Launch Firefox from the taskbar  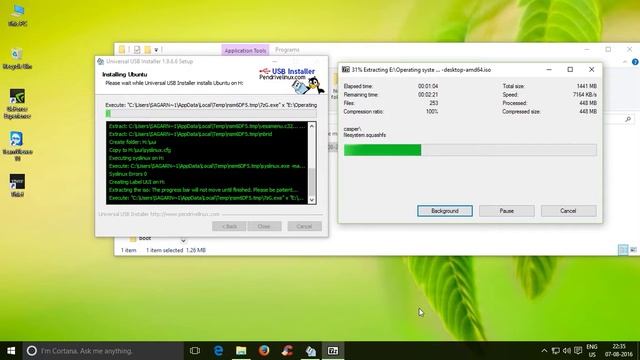tap(264, 351)
